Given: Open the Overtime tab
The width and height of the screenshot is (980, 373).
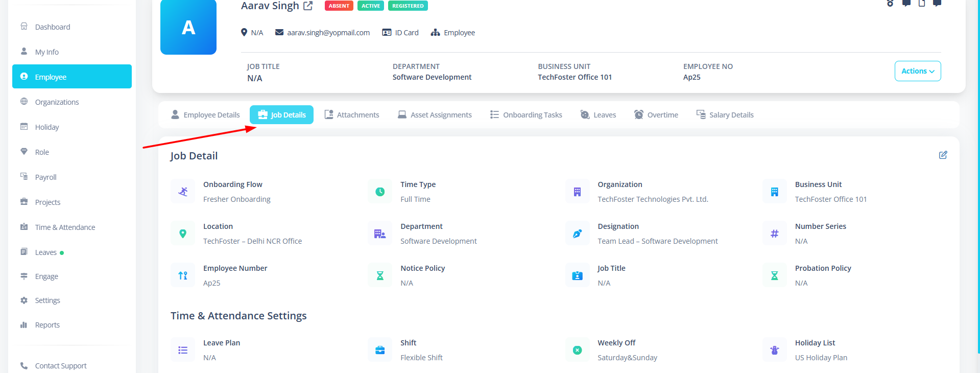Looking at the screenshot, I should (x=656, y=115).
